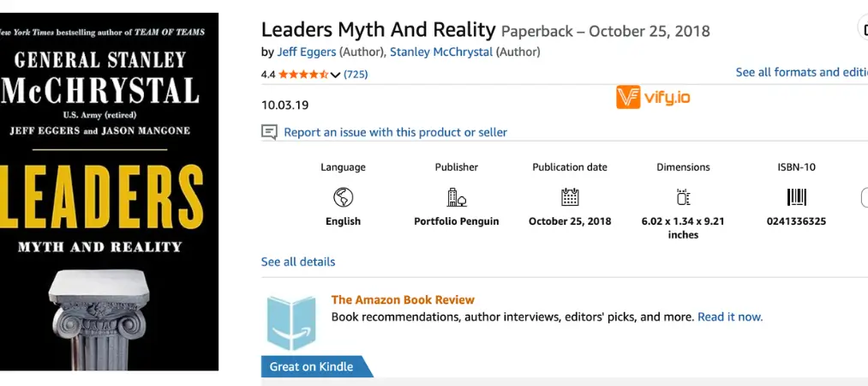Open The Amazon Book Review heading link

pyautogui.click(x=403, y=299)
